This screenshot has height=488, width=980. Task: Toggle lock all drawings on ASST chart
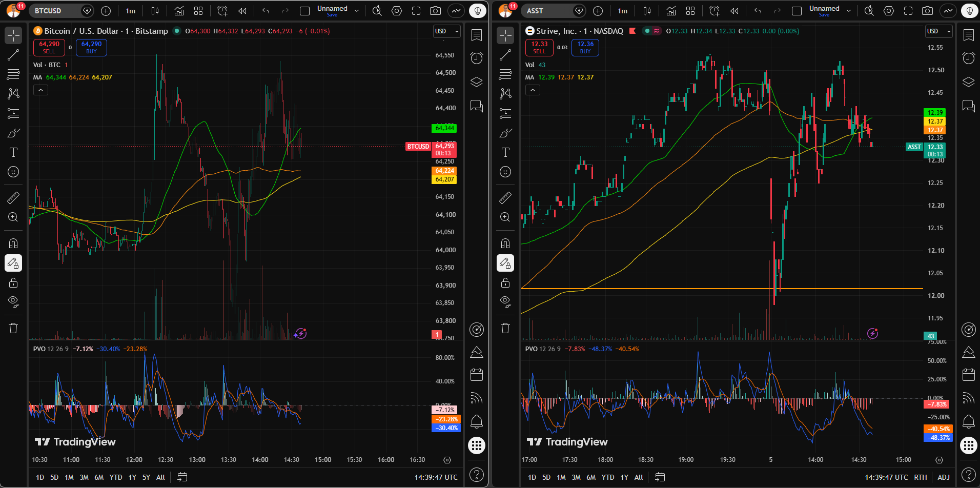(x=505, y=282)
